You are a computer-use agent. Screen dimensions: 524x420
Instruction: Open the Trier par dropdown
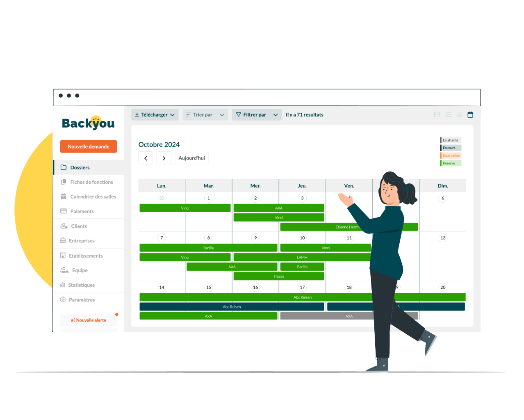coord(205,115)
